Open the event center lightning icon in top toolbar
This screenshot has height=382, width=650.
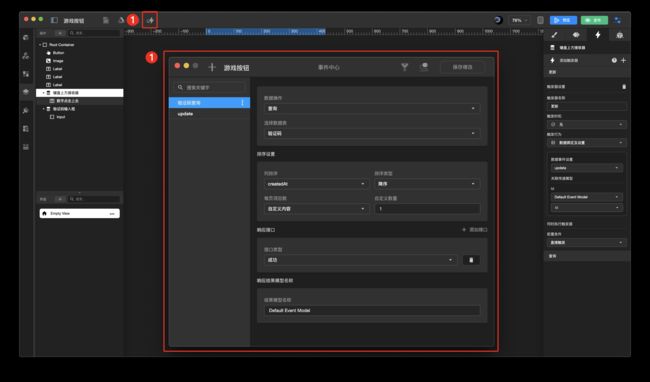point(150,20)
